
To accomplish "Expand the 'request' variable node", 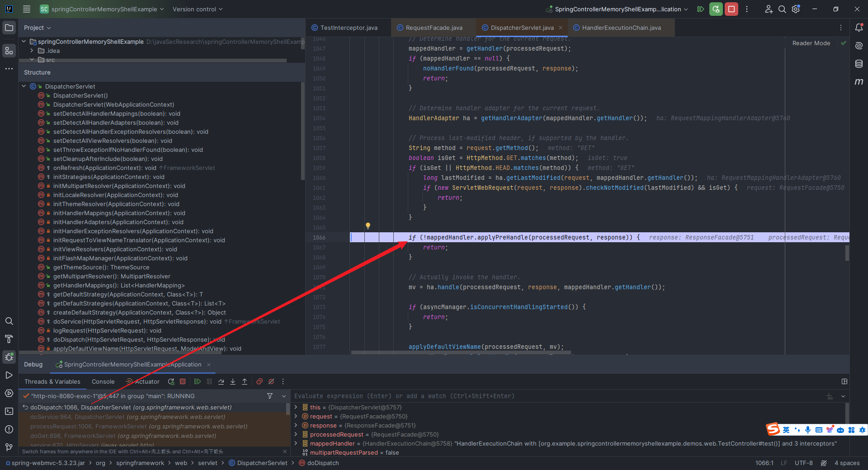I will [x=296, y=416].
